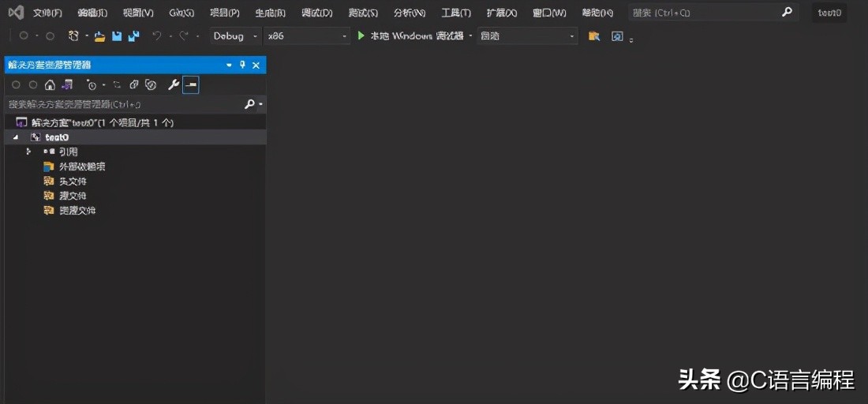Select solution 'test0' root node

[x=103, y=122]
